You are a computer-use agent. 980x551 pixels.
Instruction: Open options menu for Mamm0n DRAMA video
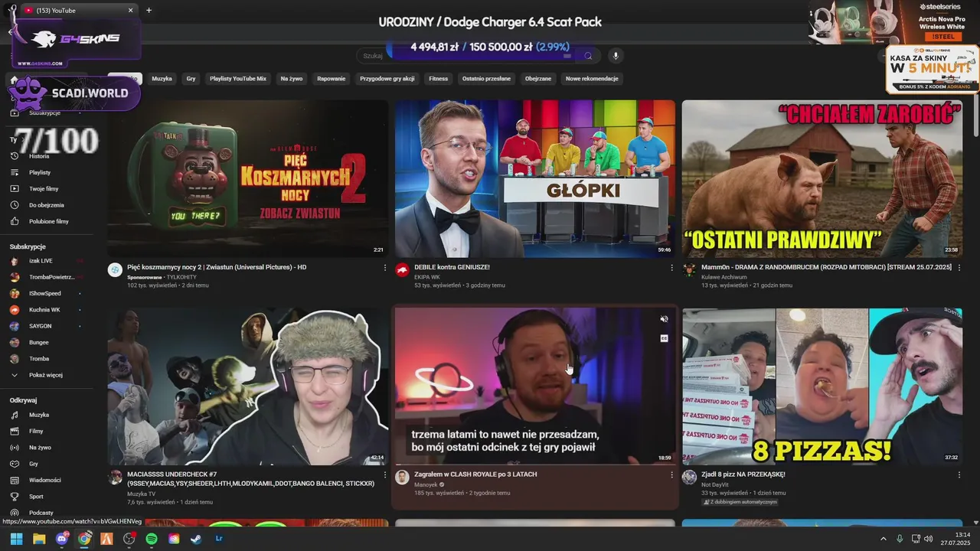[959, 268]
